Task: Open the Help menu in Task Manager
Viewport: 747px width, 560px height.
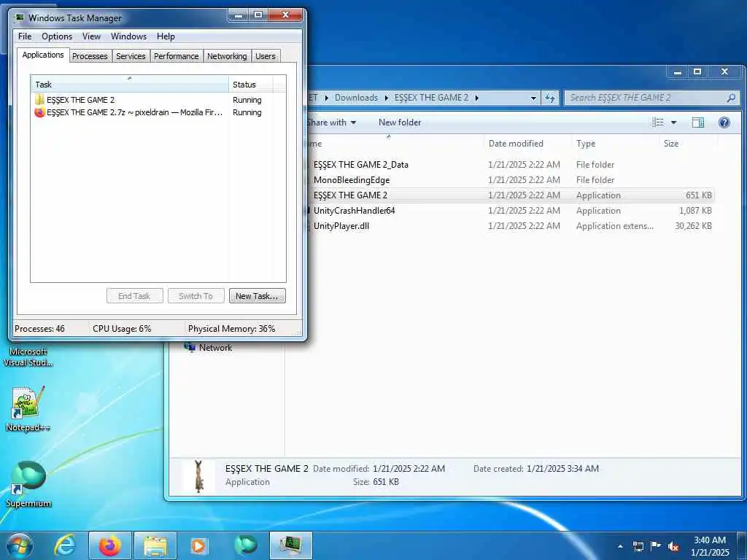Action: (166, 36)
